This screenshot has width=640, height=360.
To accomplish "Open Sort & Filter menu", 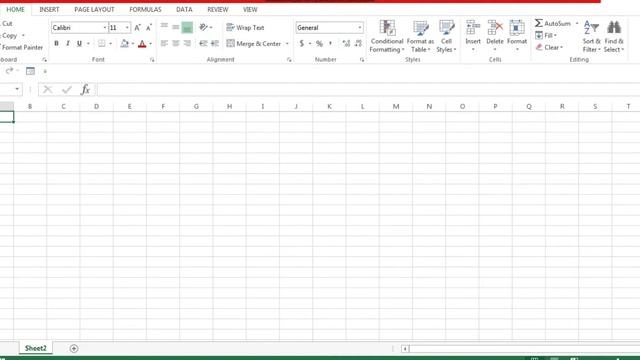I will (x=591, y=36).
